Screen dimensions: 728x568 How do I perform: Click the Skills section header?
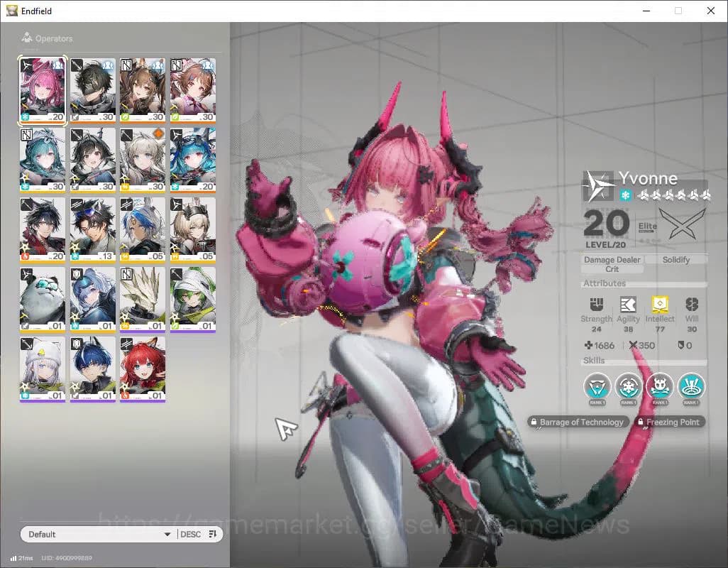[x=594, y=361]
